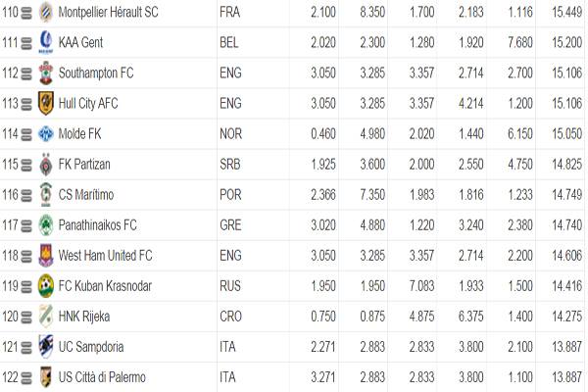
Task: Click the CRO country code for Rijeka
Action: (231, 317)
